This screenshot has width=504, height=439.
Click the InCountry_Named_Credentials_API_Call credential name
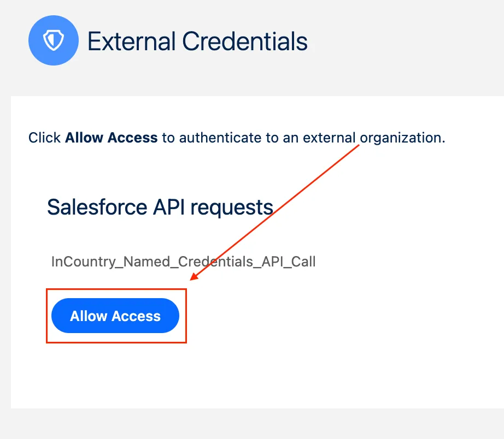183,262
